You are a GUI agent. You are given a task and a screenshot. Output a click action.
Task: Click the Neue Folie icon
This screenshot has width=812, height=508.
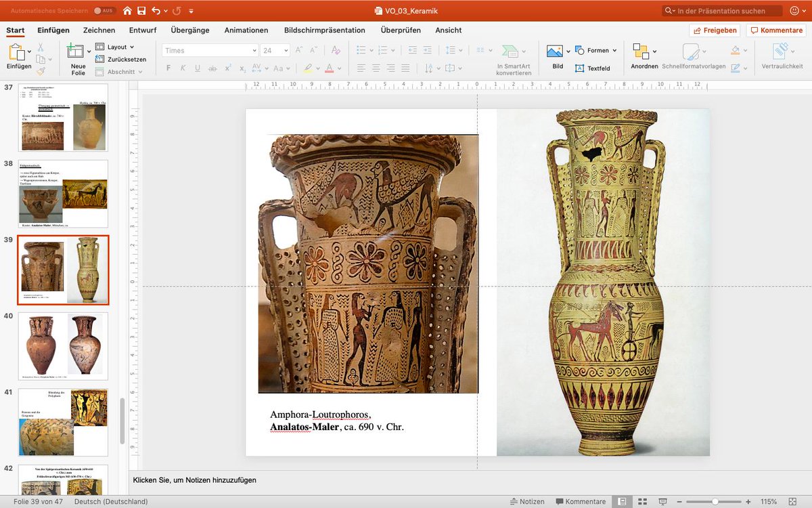(75, 51)
